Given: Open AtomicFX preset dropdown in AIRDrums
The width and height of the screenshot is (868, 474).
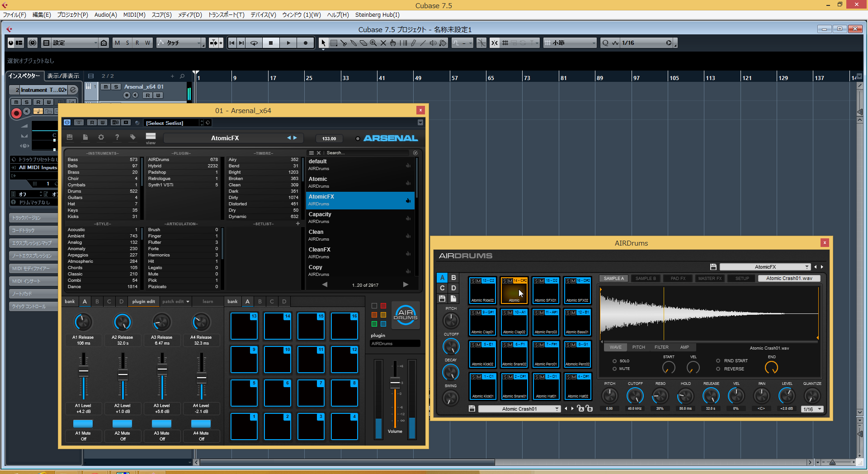Looking at the screenshot, I should (765, 267).
